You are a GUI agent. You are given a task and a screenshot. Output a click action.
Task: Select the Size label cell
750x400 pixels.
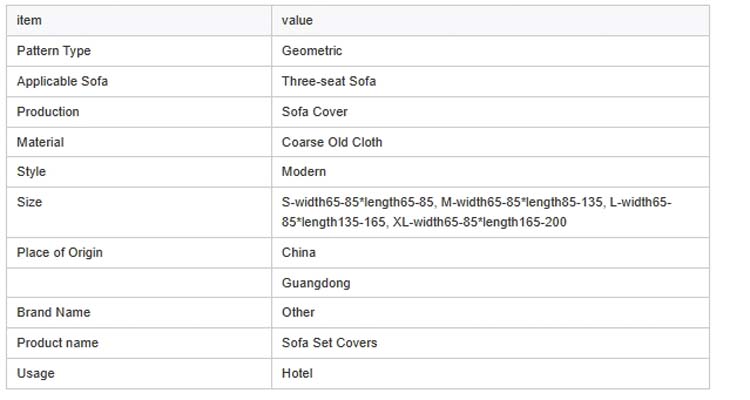30,202
